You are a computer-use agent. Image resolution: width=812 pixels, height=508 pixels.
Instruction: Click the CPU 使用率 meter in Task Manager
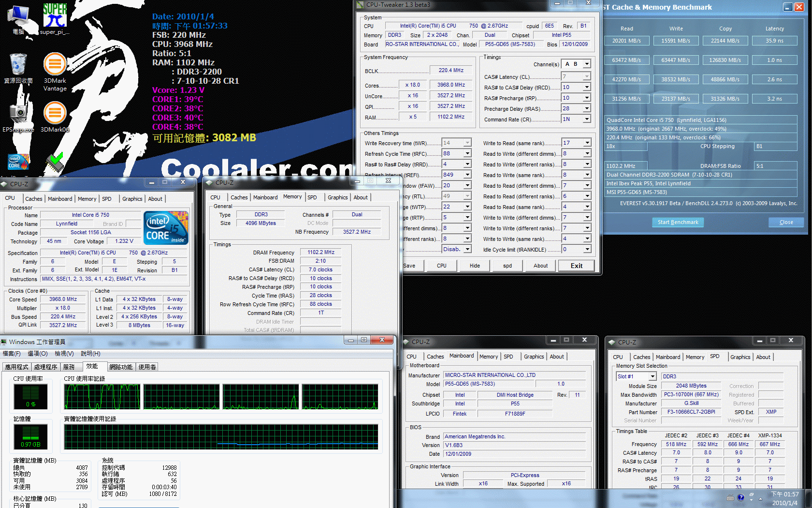pos(30,397)
